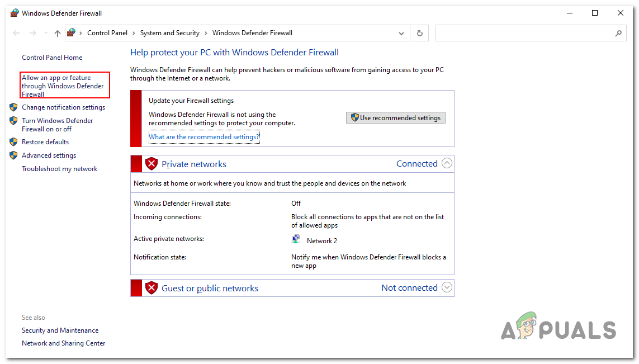This screenshot has height=364, width=639.
Task: Click inside the search box
Action: (x=530, y=33)
